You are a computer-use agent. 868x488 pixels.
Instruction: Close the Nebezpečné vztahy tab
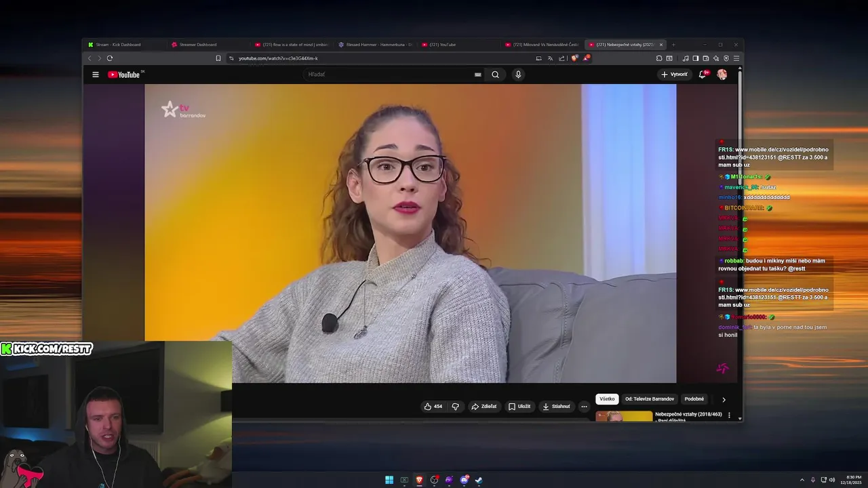pos(661,45)
